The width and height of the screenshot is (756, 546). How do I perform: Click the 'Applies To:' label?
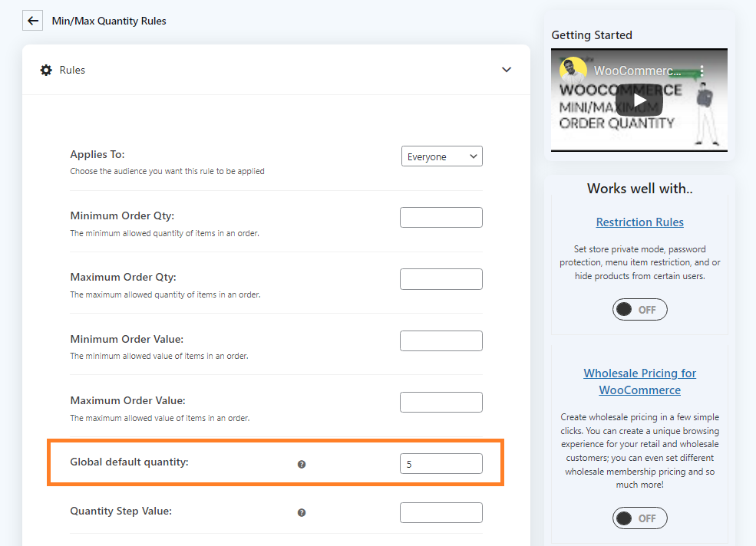[97, 154]
